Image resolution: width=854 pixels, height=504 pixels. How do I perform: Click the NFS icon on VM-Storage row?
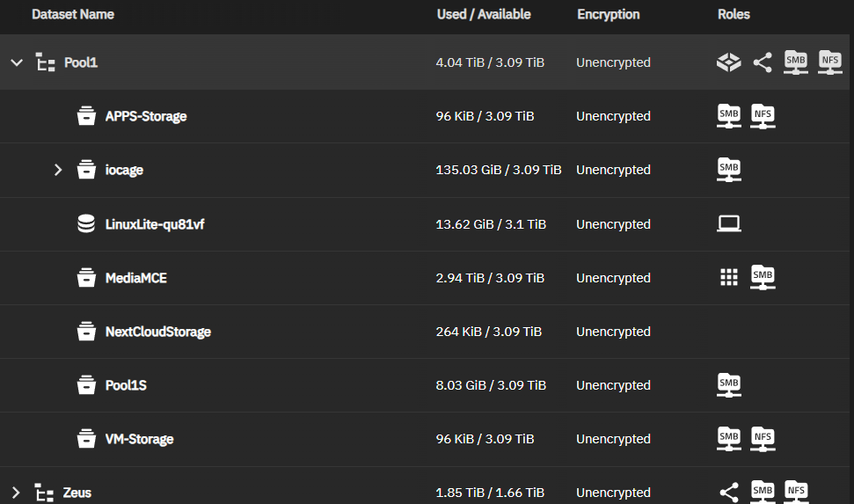[763, 439]
